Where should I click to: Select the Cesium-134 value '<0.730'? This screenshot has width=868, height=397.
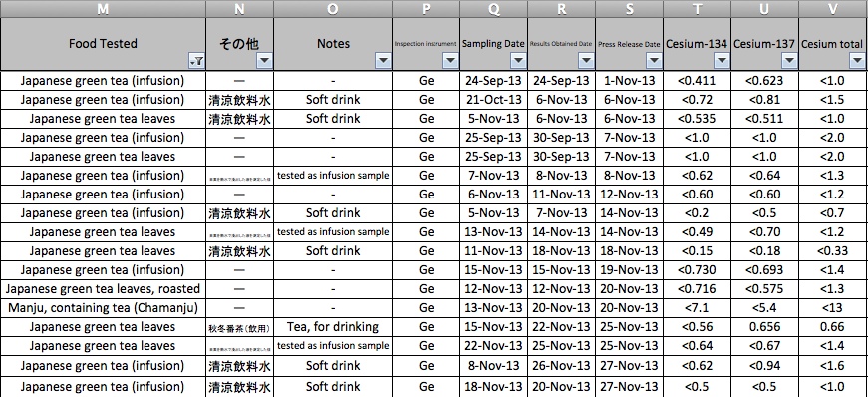697,270
